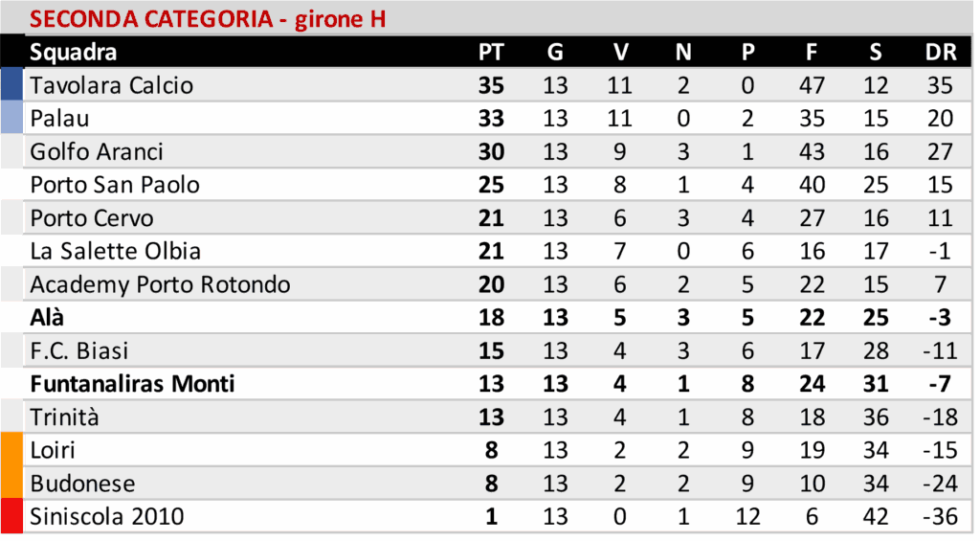Click the Academy Porto Rotondo team name
Viewport: 980px width, 541px height.
pos(160,284)
